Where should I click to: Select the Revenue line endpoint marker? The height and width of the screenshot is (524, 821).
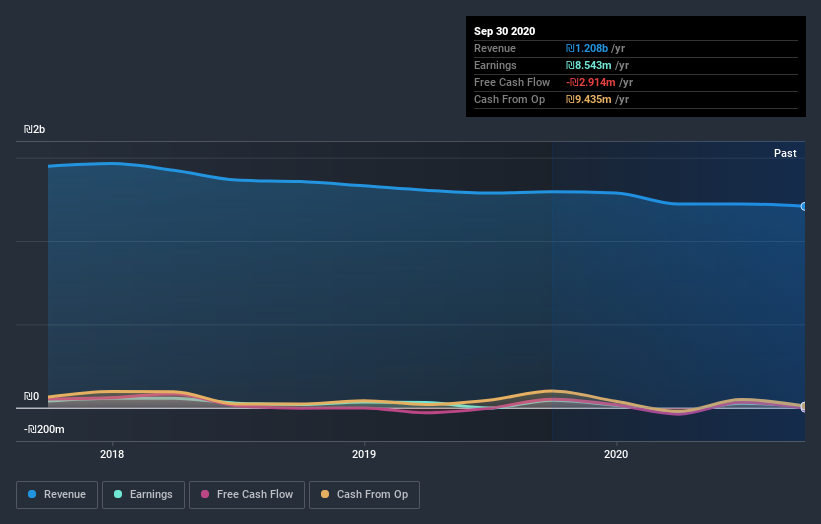[x=804, y=207]
